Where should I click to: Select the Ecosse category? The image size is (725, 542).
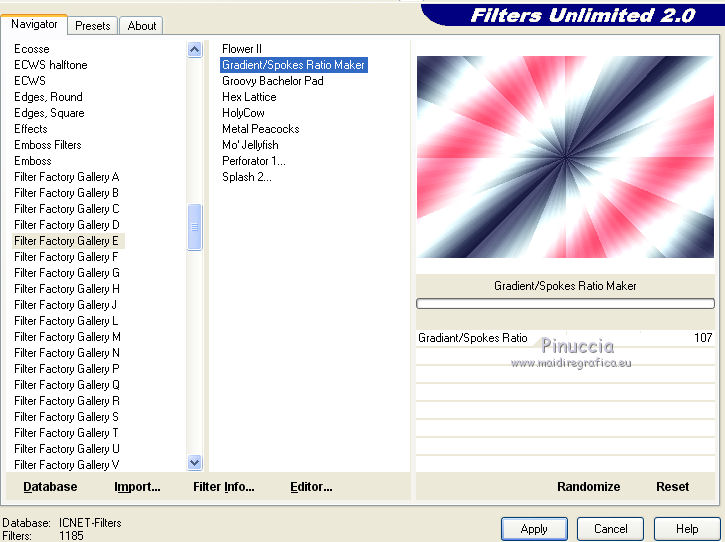(x=31, y=49)
